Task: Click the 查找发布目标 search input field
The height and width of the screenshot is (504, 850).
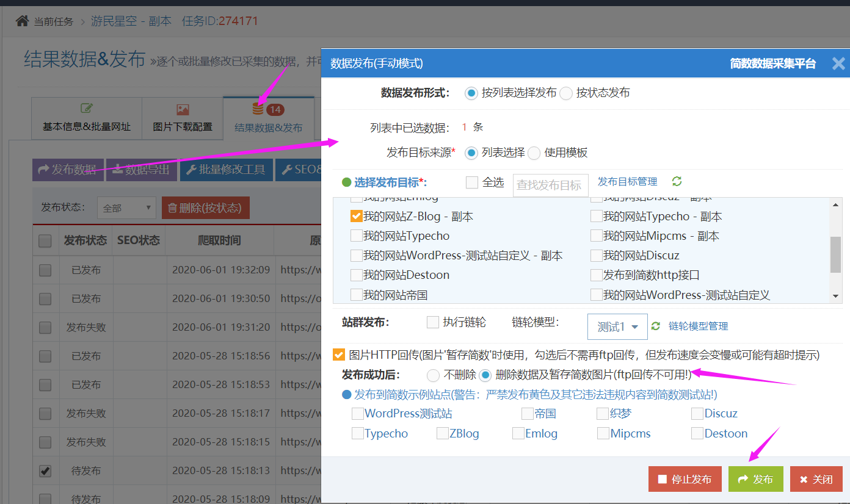Action: (550, 185)
